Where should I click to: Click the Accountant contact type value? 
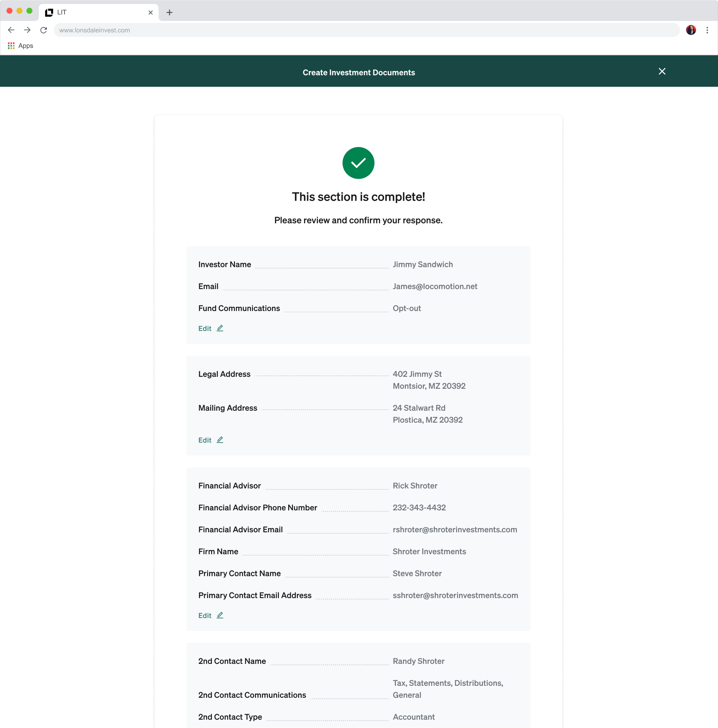(414, 717)
